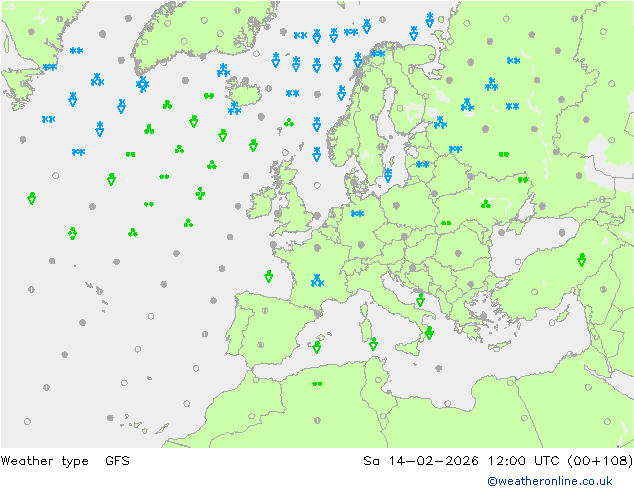Click the blue snow symbol over central France

(317, 281)
